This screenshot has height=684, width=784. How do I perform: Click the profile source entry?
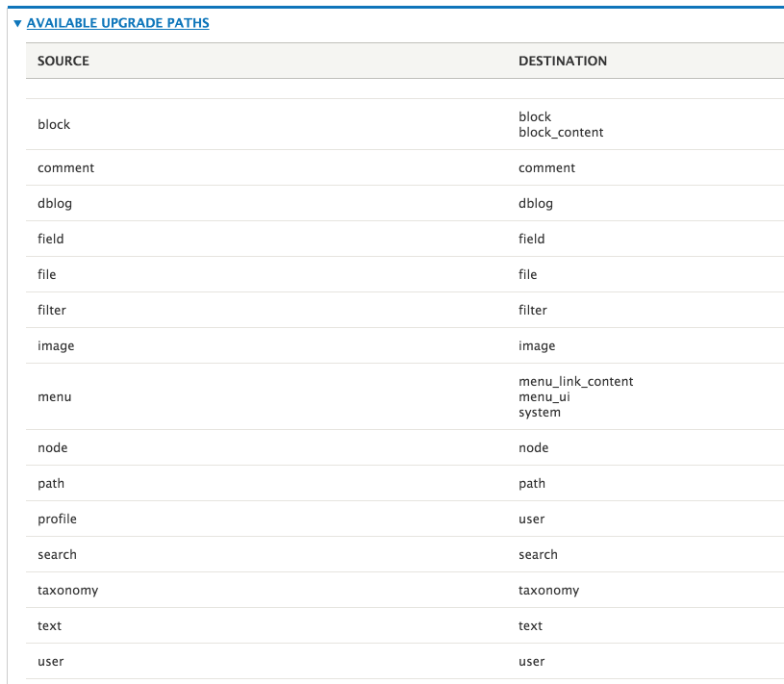click(x=56, y=519)
